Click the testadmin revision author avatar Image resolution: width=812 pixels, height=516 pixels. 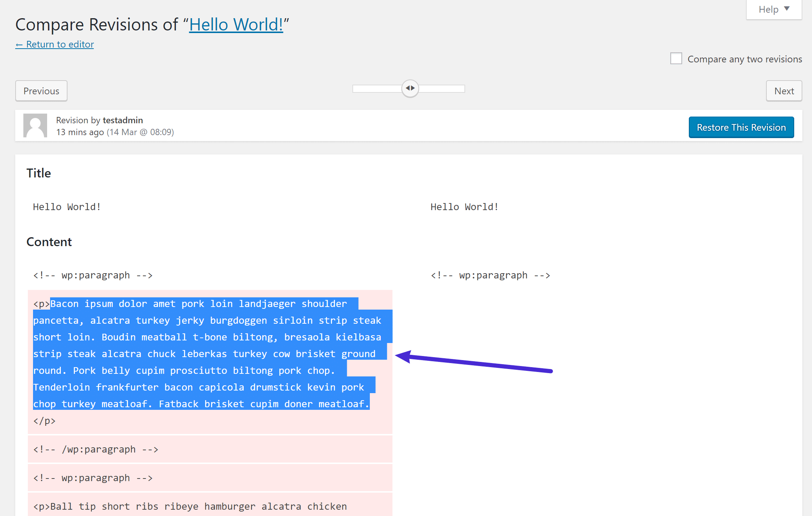[x=34, y=125]
